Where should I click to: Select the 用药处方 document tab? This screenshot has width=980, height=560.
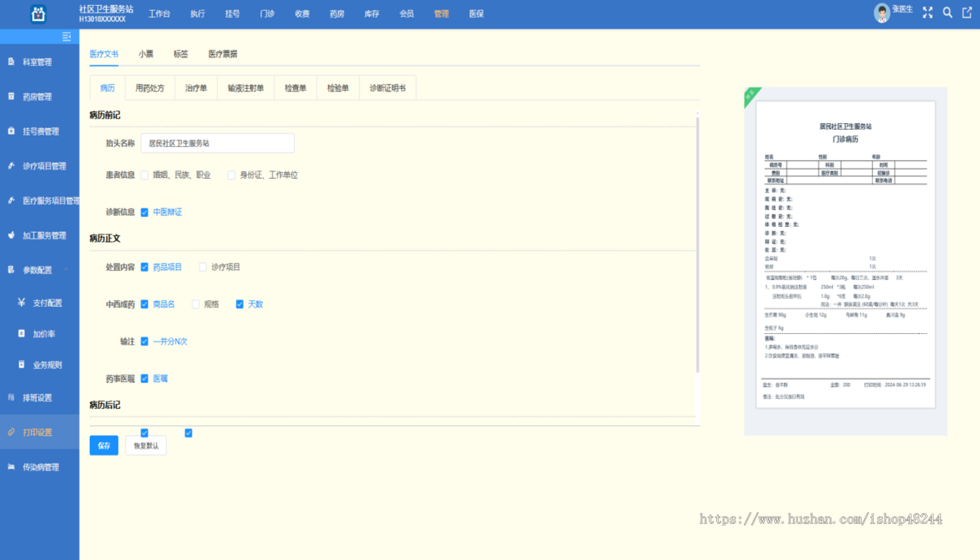click(149, 88)
